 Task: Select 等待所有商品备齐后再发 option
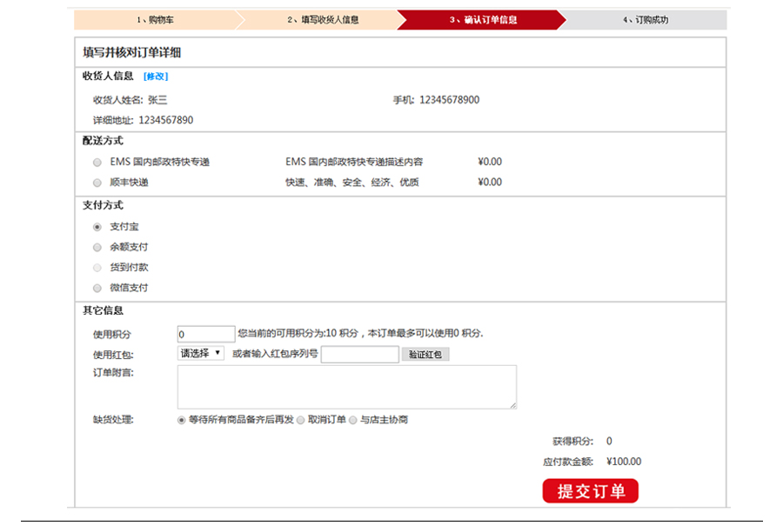(x=182, y=420)
